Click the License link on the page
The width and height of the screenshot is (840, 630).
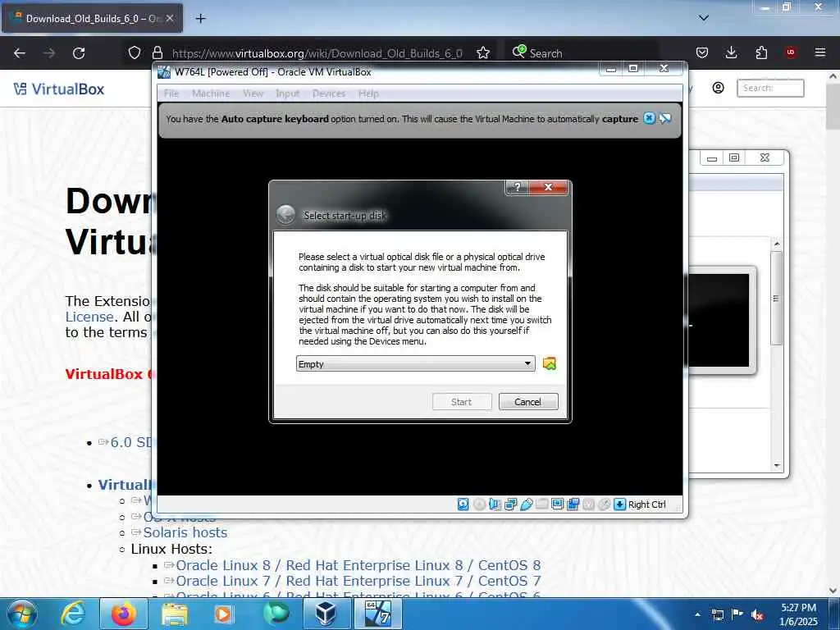pyautogui.click(x=89, y=317)
